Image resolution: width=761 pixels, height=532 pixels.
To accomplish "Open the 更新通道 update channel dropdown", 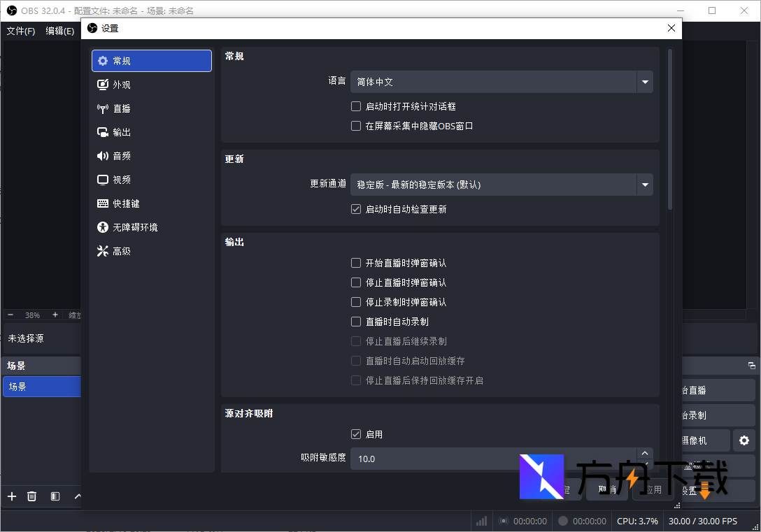I will pos(643,185).
